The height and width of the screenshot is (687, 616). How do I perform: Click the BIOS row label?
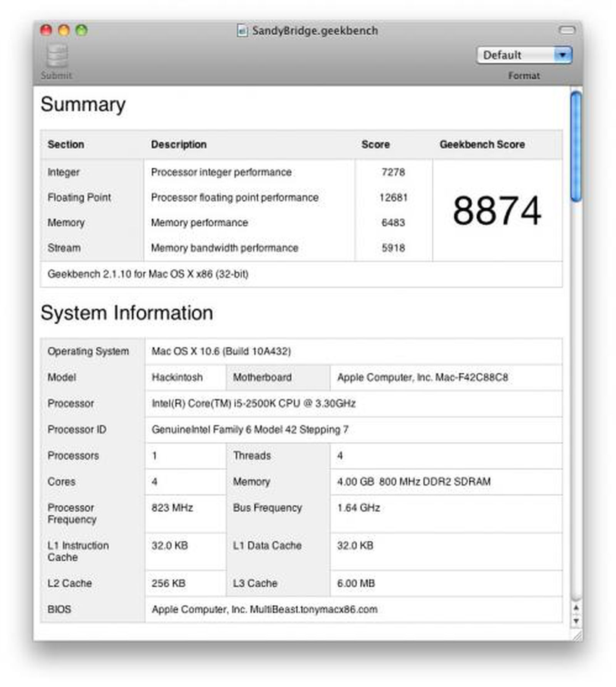click(x=59, y=610)
